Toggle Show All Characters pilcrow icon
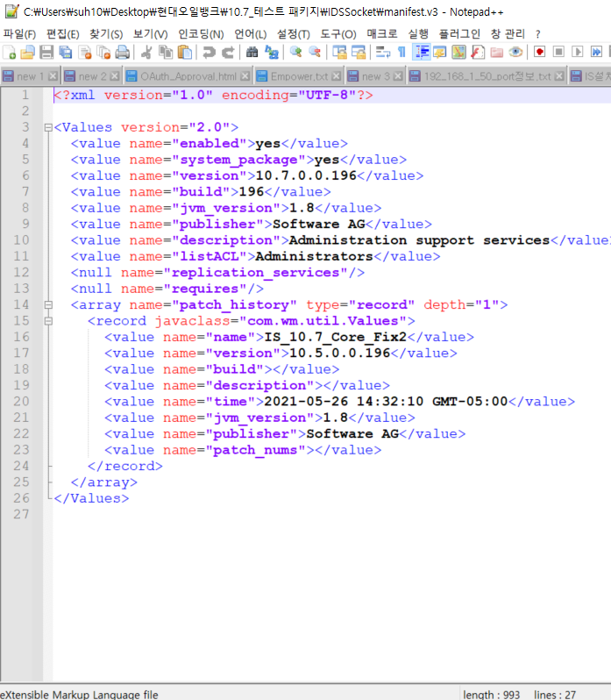611x700 pixels. coord(401,53)
